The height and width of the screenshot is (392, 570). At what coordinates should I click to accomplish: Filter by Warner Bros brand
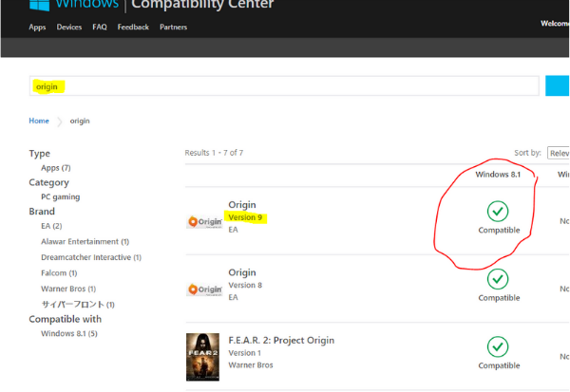click(x=68, y=289)
